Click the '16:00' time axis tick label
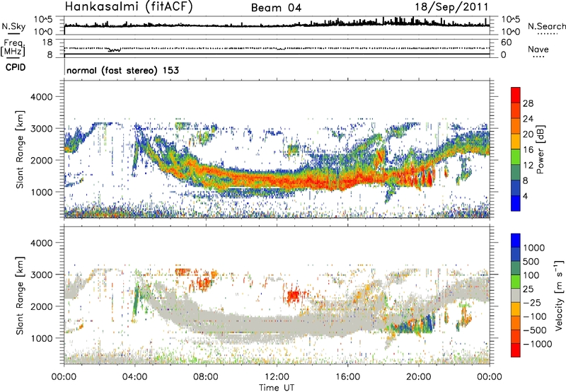 [x=347, y=377]
